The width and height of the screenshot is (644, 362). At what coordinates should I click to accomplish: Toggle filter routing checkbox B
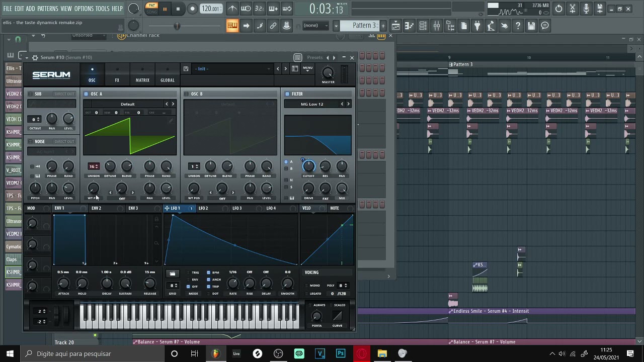click(286, 169)
